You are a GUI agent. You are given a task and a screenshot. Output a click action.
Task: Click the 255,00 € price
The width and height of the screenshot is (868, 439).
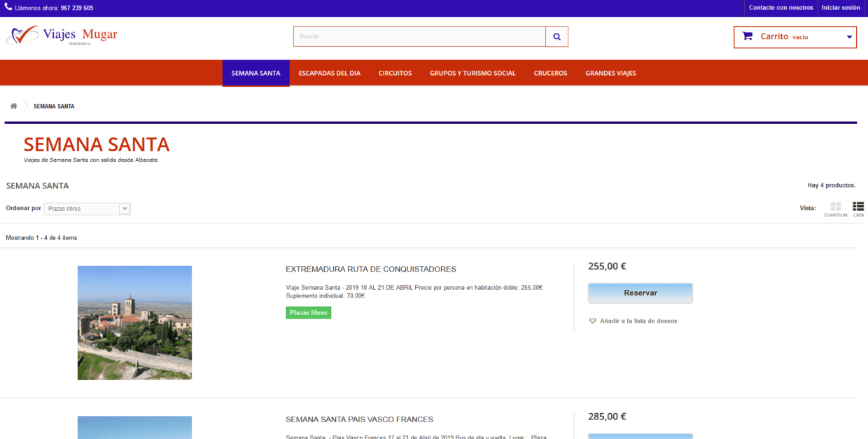tap(607, 266)
